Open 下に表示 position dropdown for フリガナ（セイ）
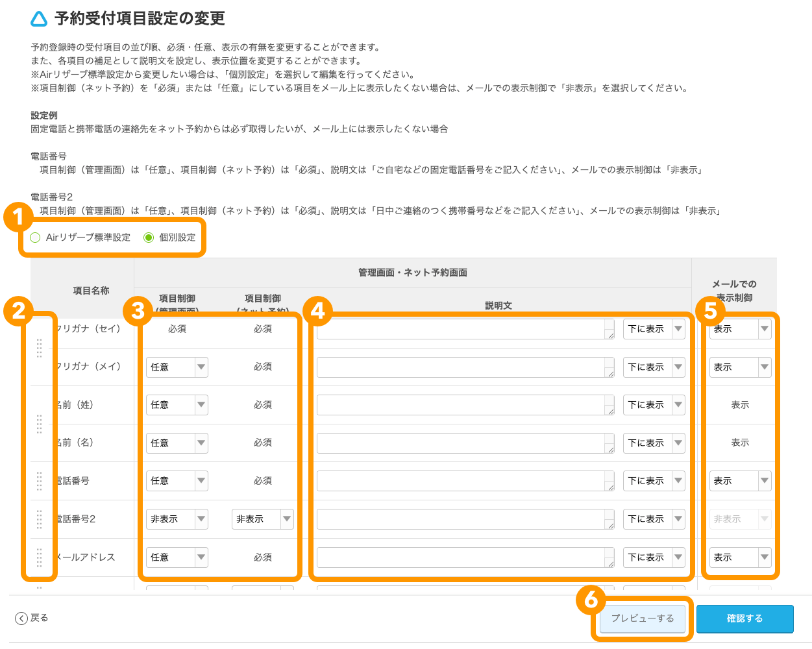Screen dimensions: 812x649 (654, 329)
